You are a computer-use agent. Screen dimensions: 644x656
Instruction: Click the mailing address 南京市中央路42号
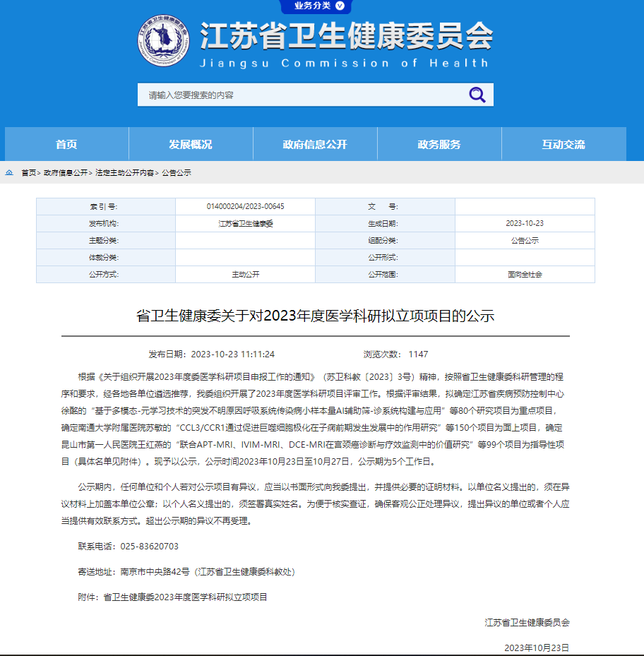coord(155,572)
